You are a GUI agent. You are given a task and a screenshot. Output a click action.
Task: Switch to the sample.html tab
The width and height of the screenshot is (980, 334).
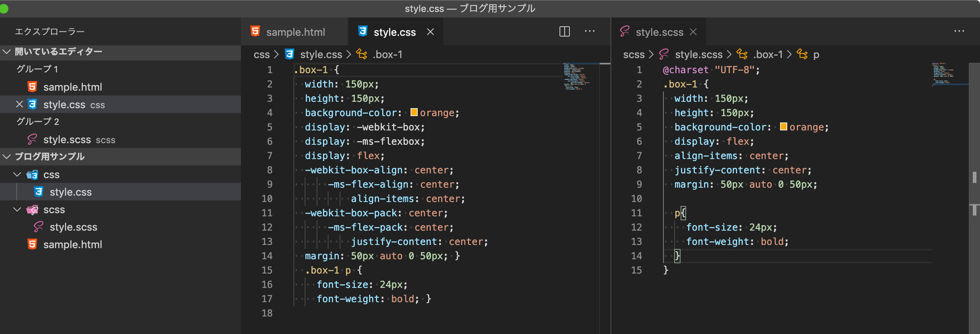coord(294,32)
